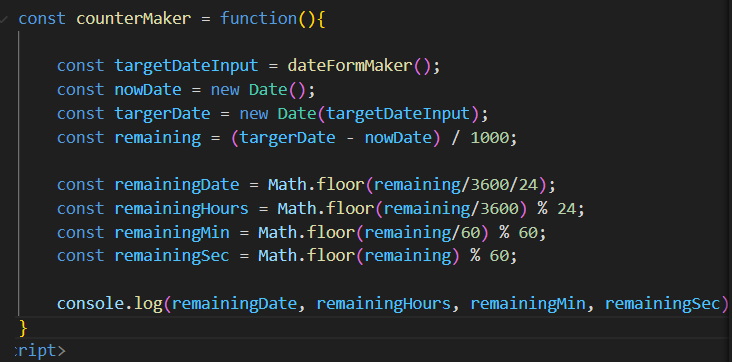The height and width of the screenshot is (362, 732).
Task: Click nowDate in its const declaration
Action: 148,89
